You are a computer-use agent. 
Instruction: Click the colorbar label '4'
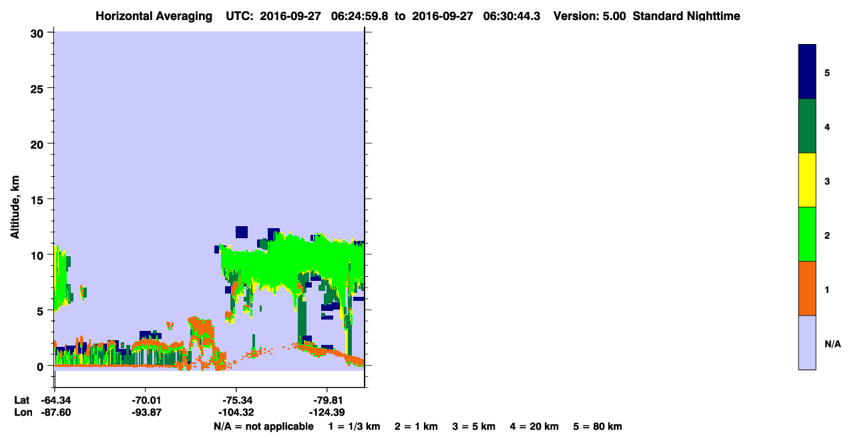[827, 127]
